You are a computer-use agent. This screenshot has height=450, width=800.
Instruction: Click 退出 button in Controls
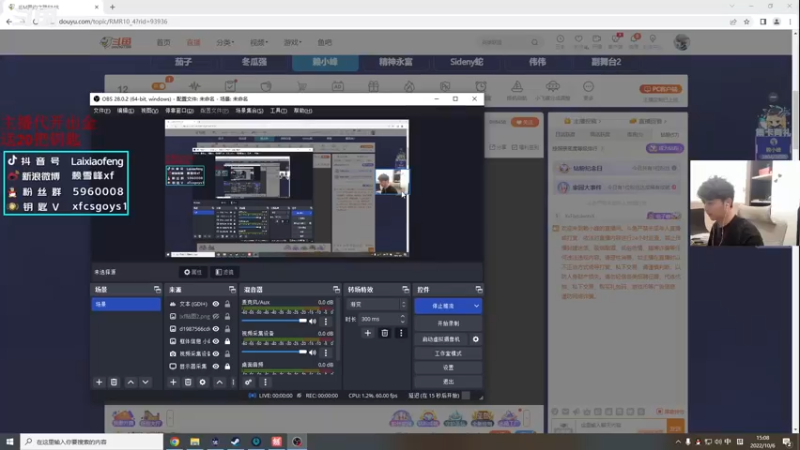[x=448, y=382]
